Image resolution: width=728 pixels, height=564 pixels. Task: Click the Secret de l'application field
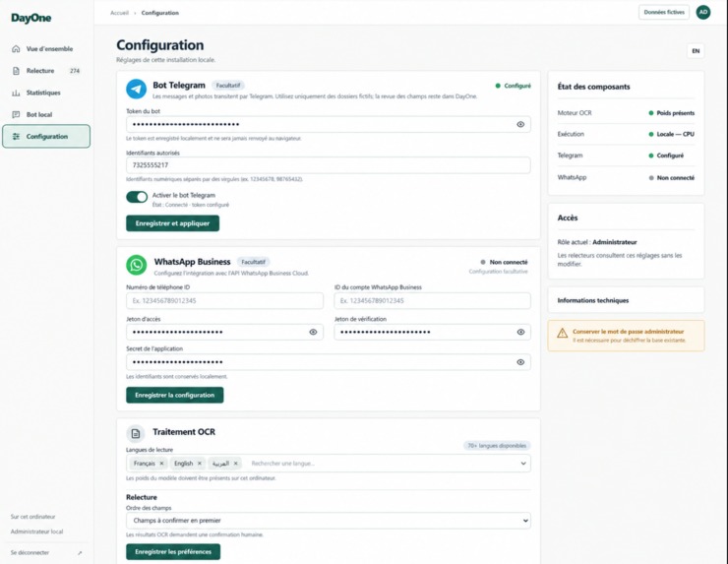pos(329,362)
